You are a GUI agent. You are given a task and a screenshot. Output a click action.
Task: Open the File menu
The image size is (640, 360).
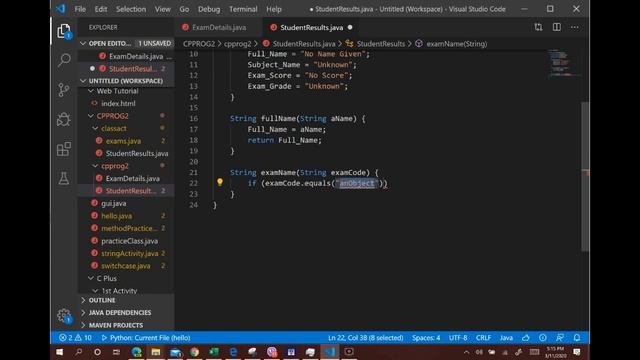pyautogui.click(x=80, y=9)
